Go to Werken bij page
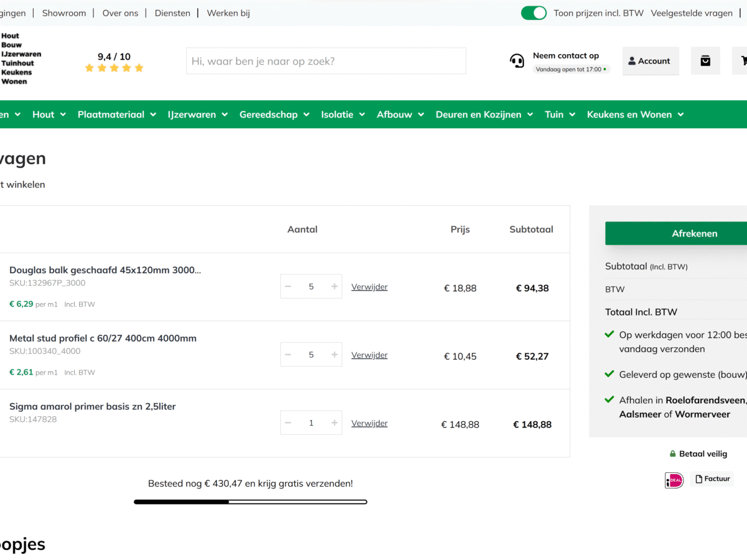This screenshot has height=560, width=747. coord(228,13)
